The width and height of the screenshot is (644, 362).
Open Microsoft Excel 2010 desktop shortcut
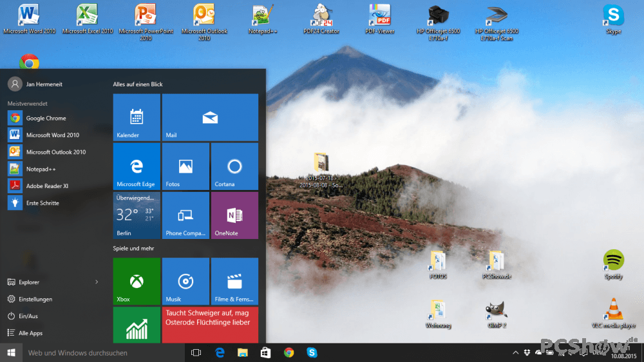click(x=87, y=19)
